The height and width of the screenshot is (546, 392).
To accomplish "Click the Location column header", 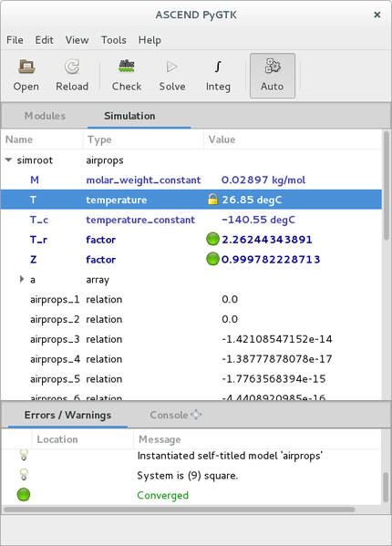I will [83, 439].
